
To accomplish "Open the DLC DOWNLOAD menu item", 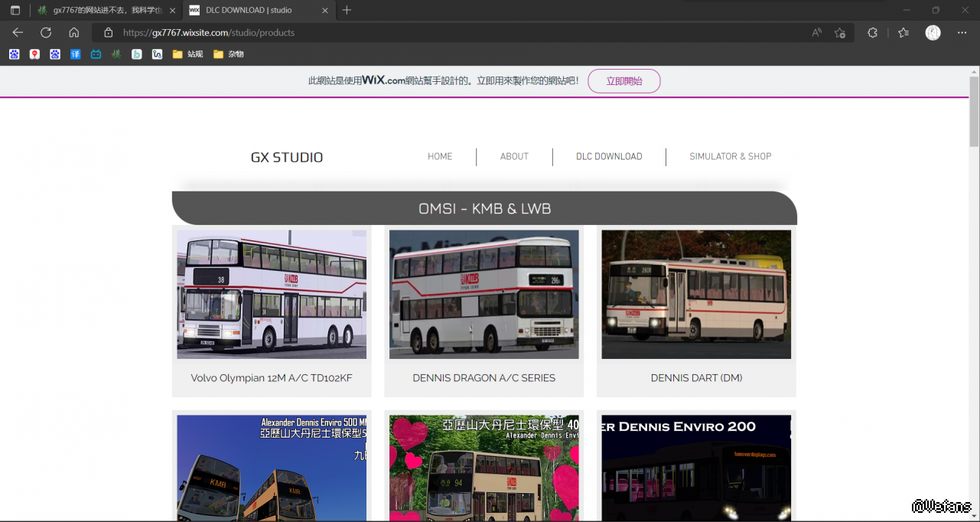I will tap(609, 157).
